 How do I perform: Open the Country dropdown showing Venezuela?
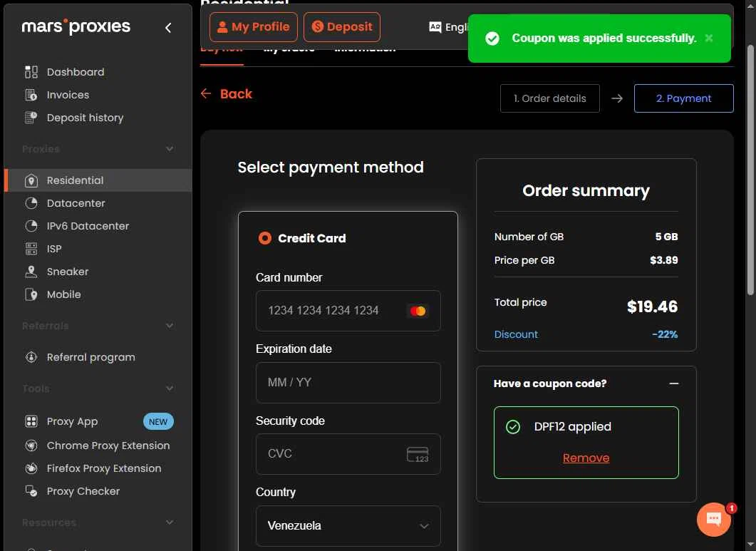pos(348,526)
